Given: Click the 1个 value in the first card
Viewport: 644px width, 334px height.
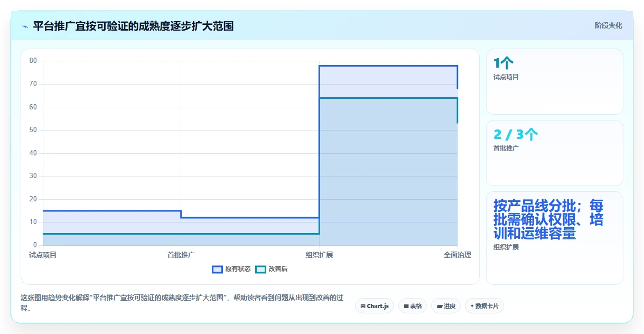Looking at the screenshot, I should tap(503, 63).
